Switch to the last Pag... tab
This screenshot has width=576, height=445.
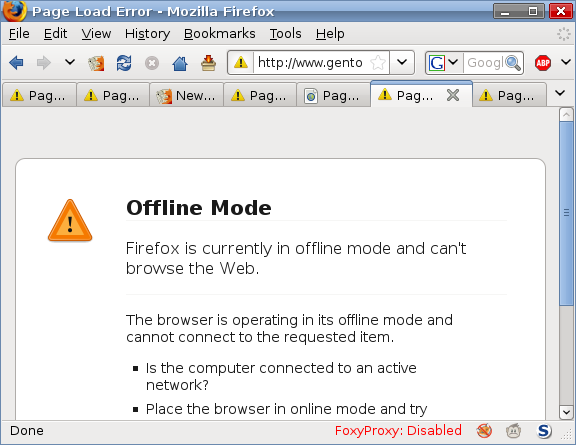click(509, 96)
